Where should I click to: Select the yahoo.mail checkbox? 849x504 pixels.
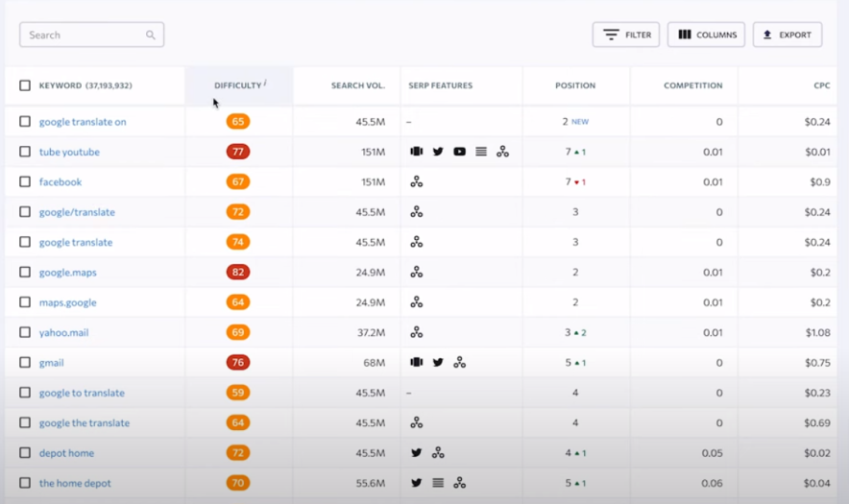25,332
